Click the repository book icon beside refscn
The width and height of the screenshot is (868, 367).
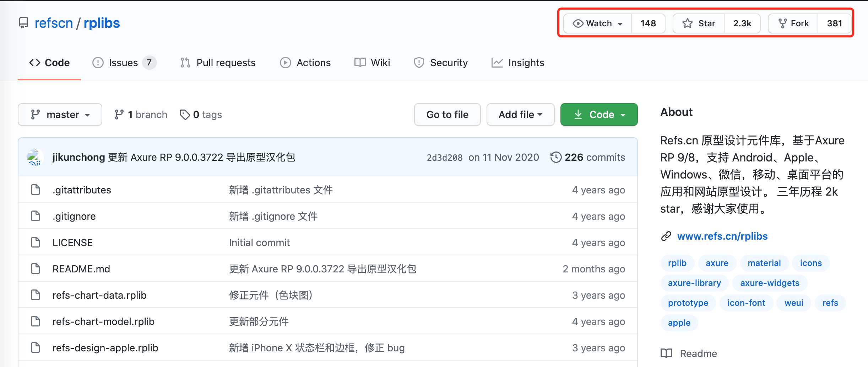click(x=23, y=23)
